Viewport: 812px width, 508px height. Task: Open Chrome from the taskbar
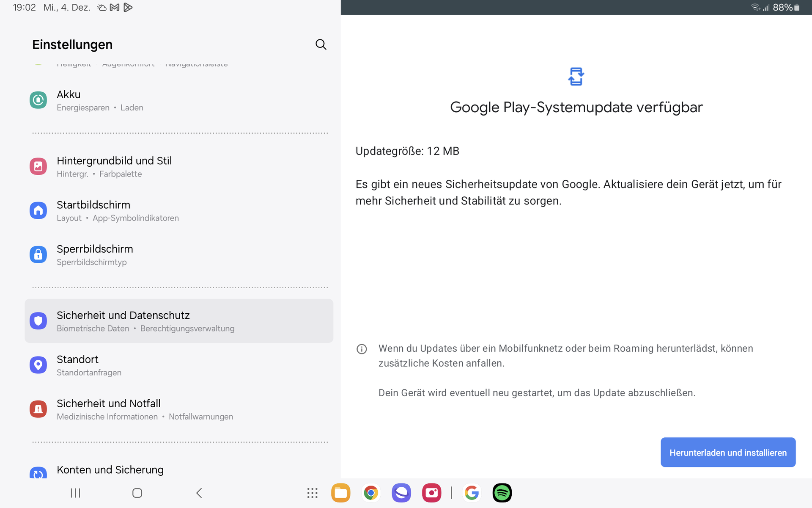click(371, 493)
